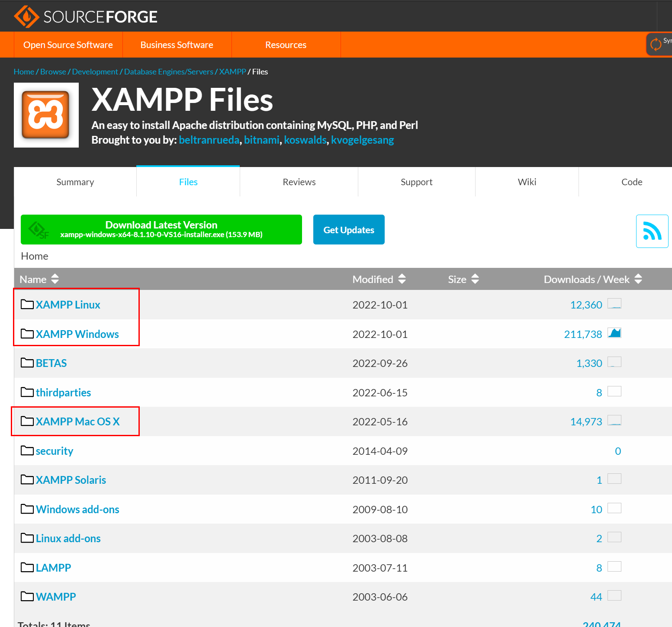Open download stats chart for XAMPP Linux
This screenshot has width=672, height=627.
(x=614, y=303)
